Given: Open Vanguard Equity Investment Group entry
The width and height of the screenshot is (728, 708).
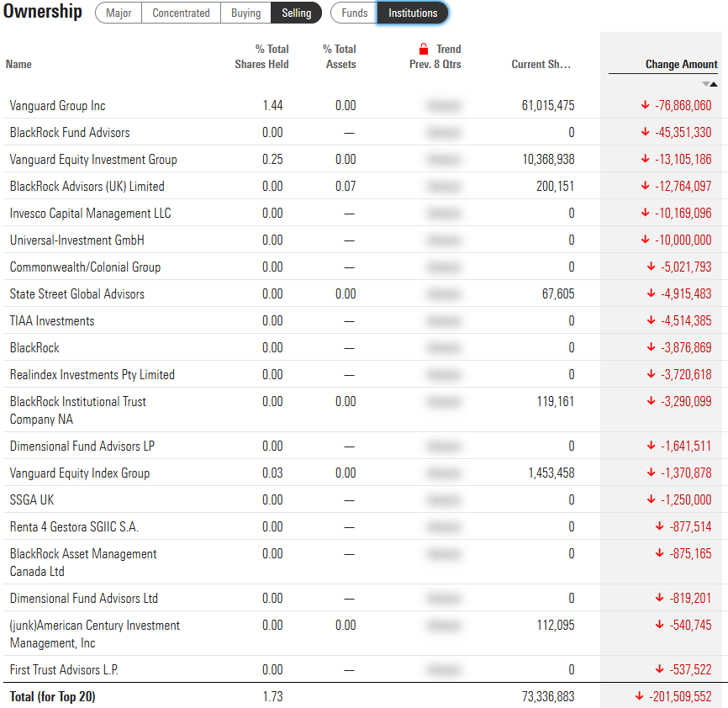Looking at the screenshot, I should pos(93,159).
